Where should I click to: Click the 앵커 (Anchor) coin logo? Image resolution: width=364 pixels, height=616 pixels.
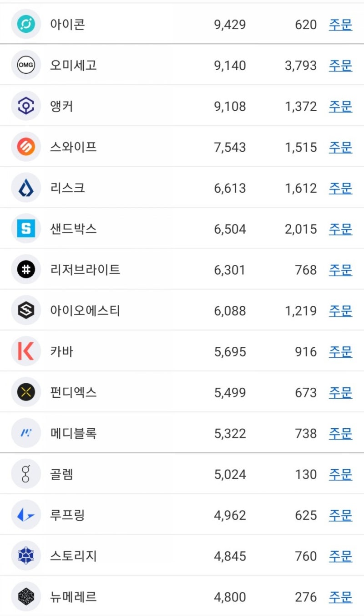pos(26,106)
